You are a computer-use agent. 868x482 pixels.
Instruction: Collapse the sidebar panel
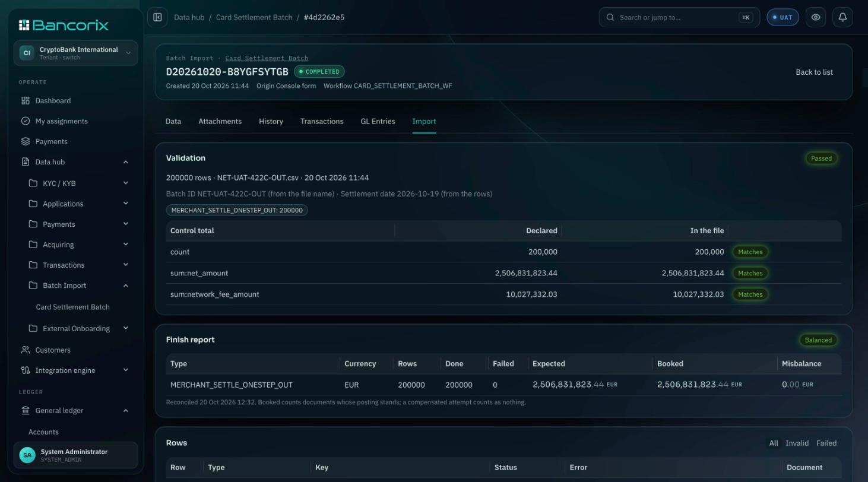[157, 17]
